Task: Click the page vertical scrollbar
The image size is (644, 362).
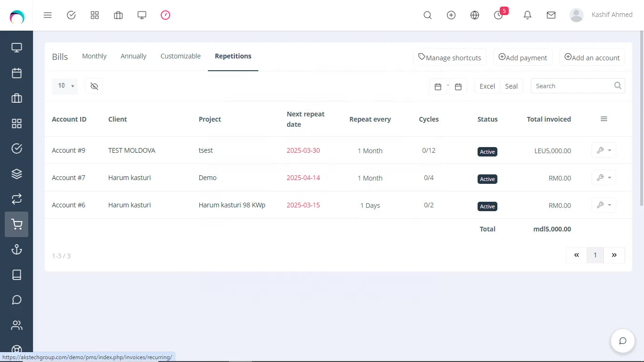Action: (641, 118)
